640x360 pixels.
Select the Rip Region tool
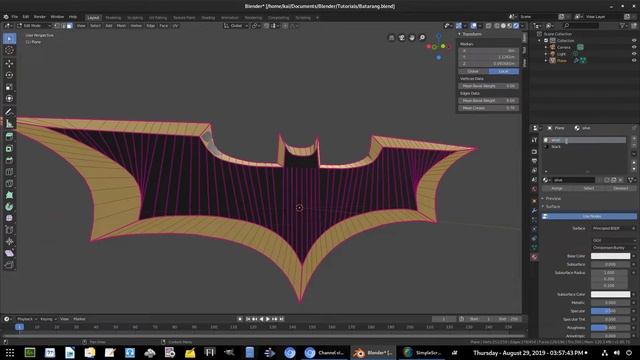pyautogui.click(x=9, y=265)
